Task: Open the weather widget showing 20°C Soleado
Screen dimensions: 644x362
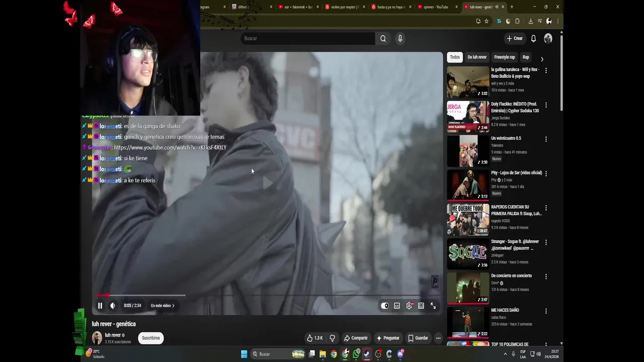Action: [96, 354]
